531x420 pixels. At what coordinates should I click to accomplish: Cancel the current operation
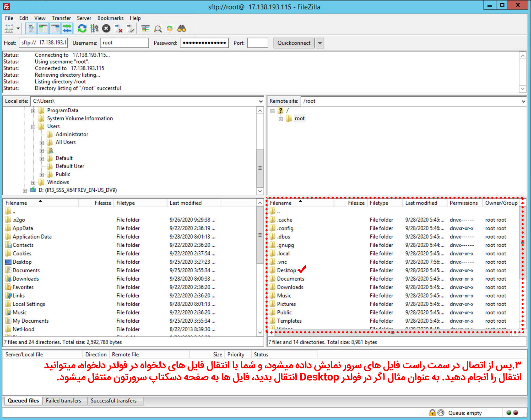click(106, 29)
